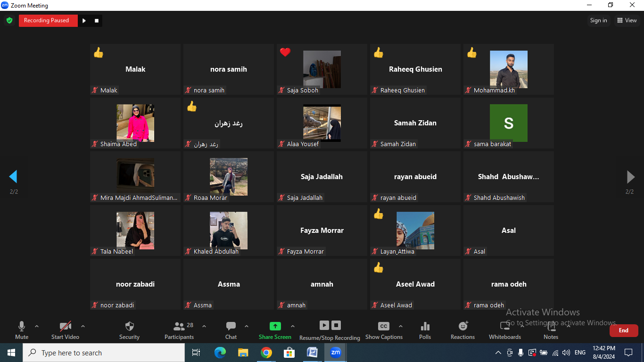Click the Sign in button
This screenshot has width=644, height=362.
click(x=598, y=20)
